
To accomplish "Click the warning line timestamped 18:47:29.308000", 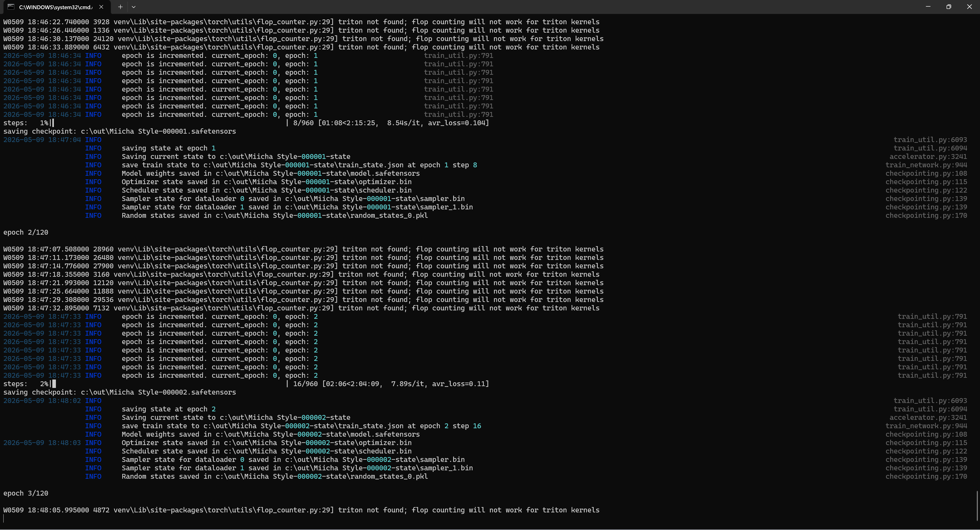I will click(x=303, y=300).
